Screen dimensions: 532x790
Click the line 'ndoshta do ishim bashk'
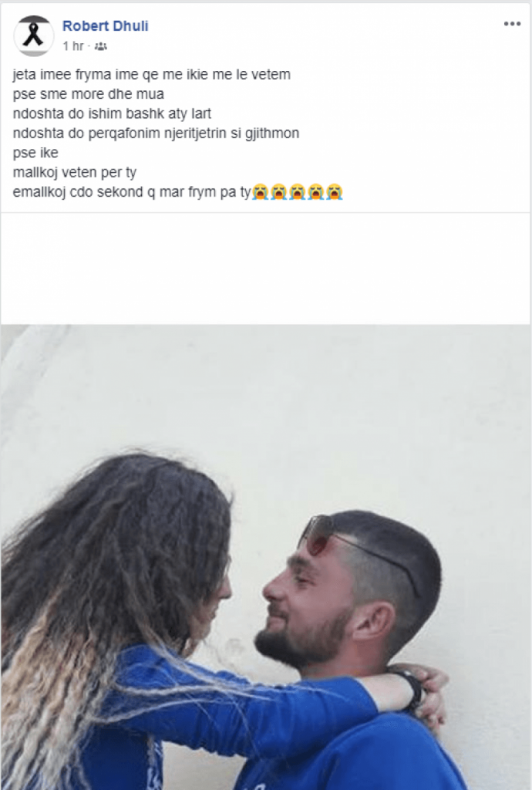112,114
